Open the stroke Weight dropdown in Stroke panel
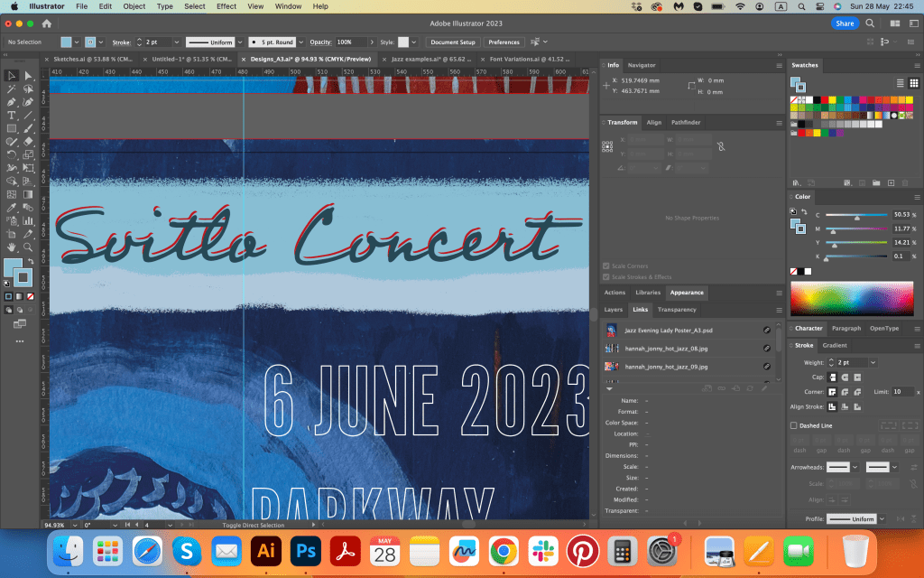This screenshot has height=578, width=924. coord(873,362)
